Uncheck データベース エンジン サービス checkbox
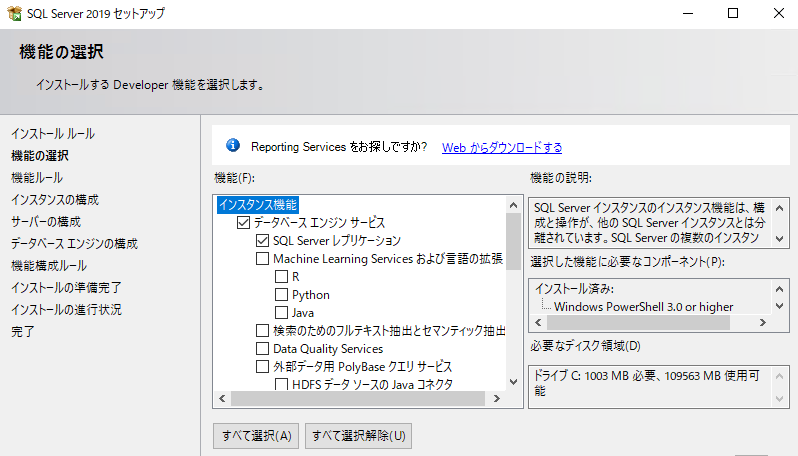 [x=243, y=222]
